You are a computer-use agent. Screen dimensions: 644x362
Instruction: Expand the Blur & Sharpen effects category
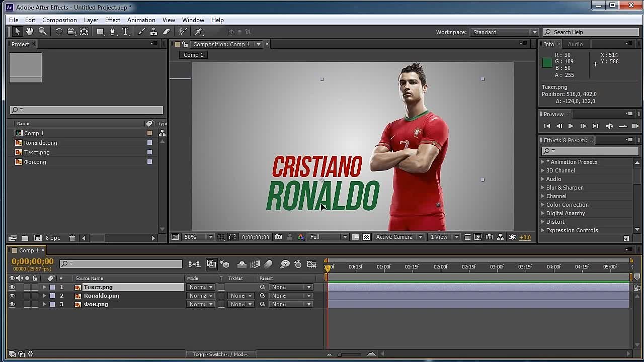[x=543, y=188]
